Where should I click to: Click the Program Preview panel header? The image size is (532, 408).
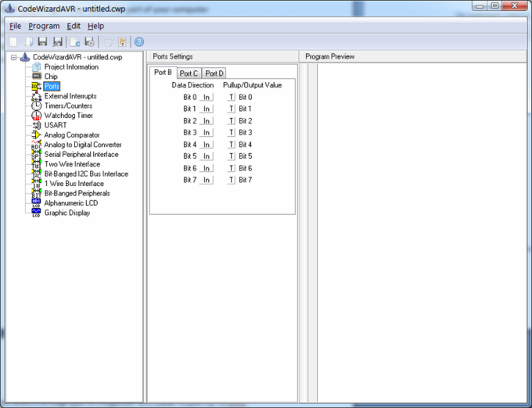413,56
